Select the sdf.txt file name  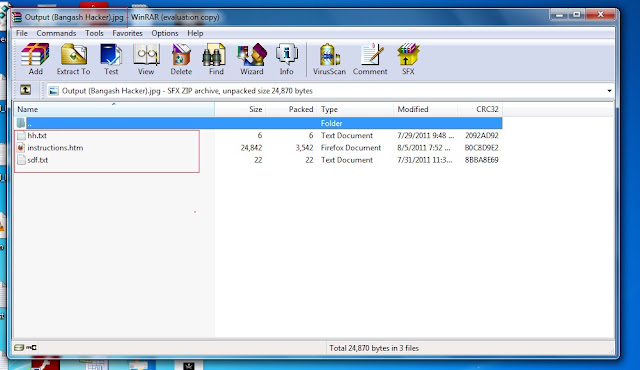[38, 160]
